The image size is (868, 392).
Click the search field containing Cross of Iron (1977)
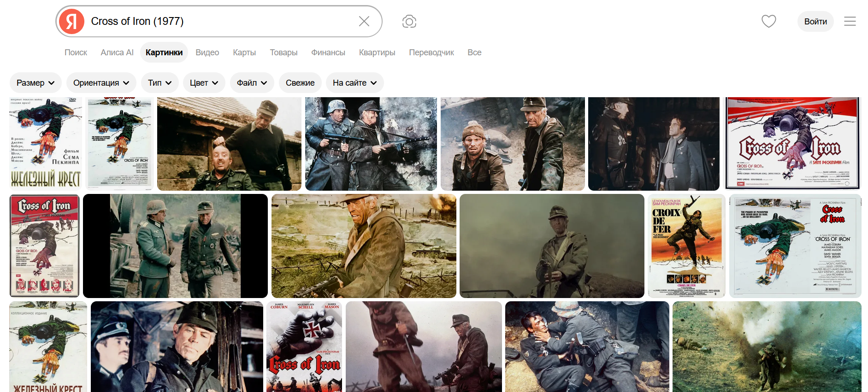coord(219,21)
